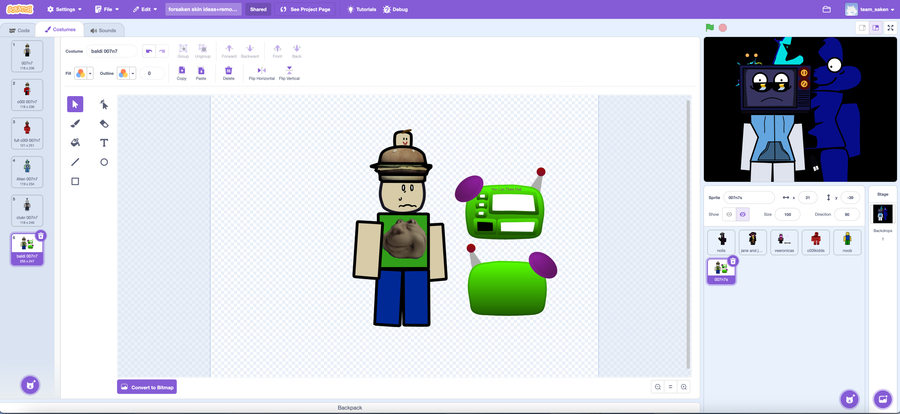Image resolution: width=900 pixels, height=414 pixels.
Task: Select costume 1 named 007n7
Action: 27,56
